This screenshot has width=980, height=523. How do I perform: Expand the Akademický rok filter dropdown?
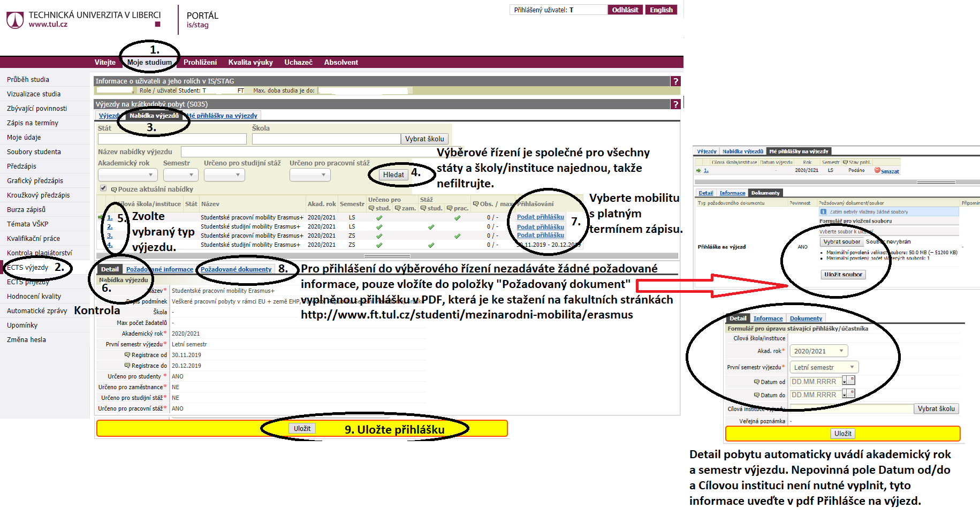tap(126, 175)
